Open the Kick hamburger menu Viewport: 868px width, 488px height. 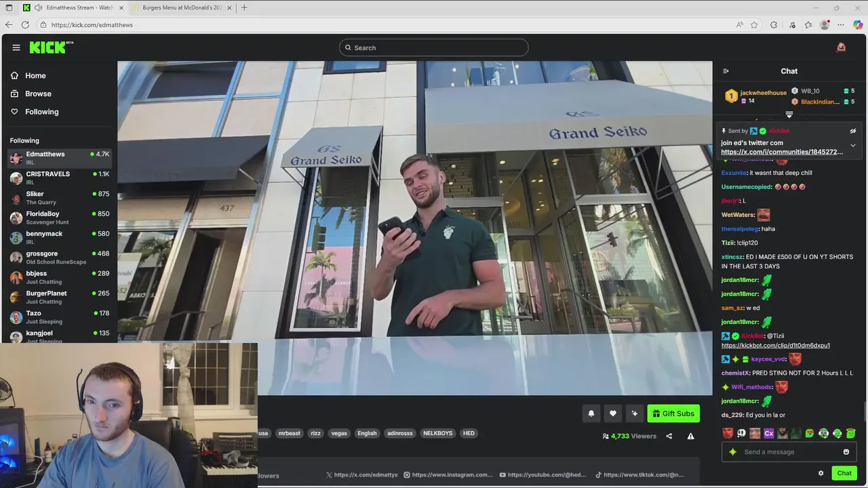pyautogui.click(x=16, y=47)
